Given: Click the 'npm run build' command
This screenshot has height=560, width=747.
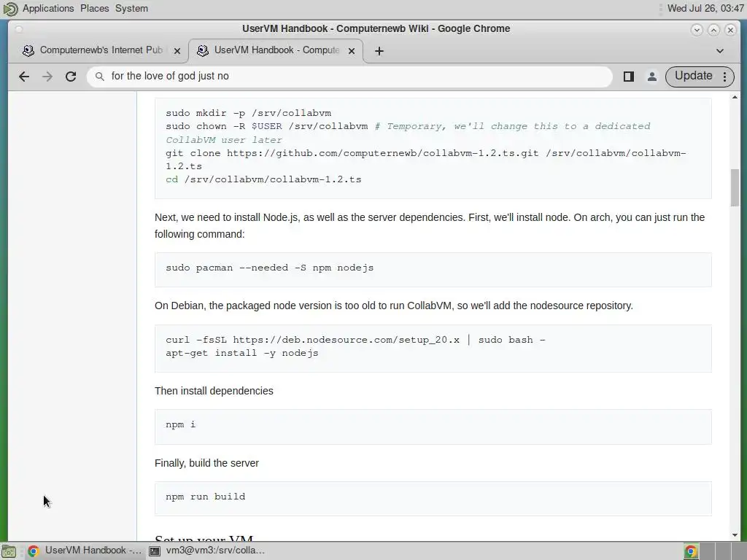Looking at the screenshot, I should pyautogui.click(x=205, y=496).
